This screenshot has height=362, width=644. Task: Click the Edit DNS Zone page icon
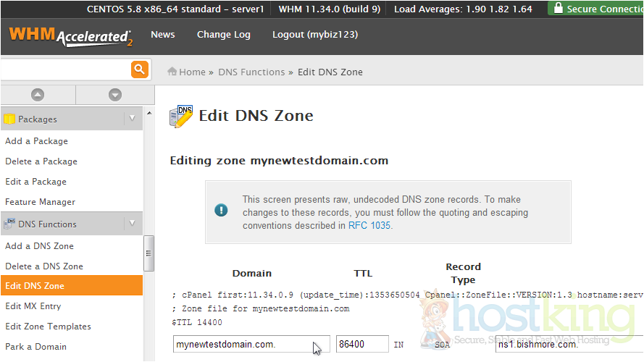(x=181, y=116)
